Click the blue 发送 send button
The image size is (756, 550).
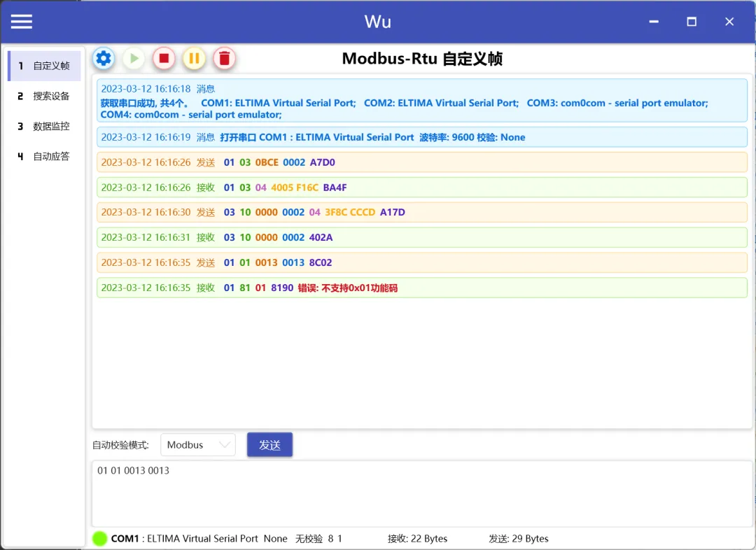[269, 445]
